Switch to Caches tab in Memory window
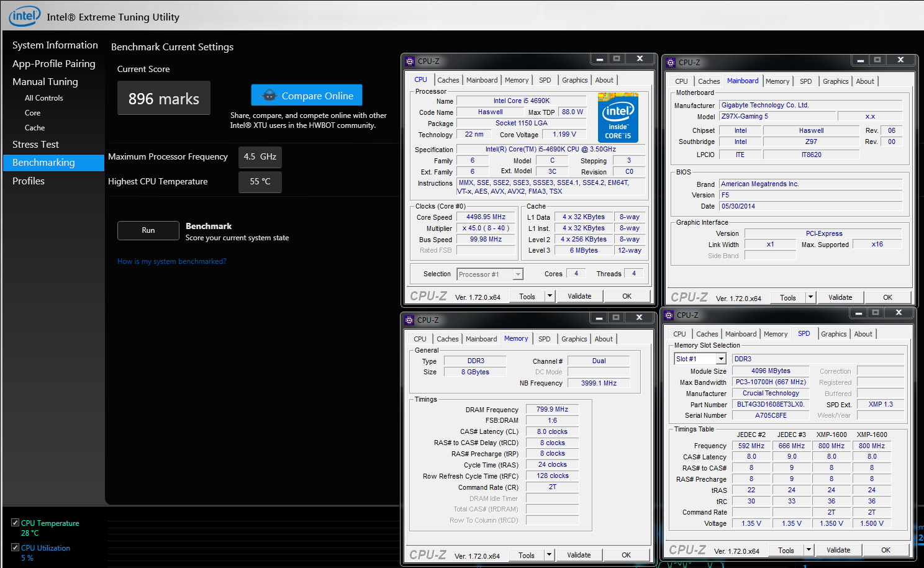The width and height of the screenshot is (924, 568). (x=448, y=339)
